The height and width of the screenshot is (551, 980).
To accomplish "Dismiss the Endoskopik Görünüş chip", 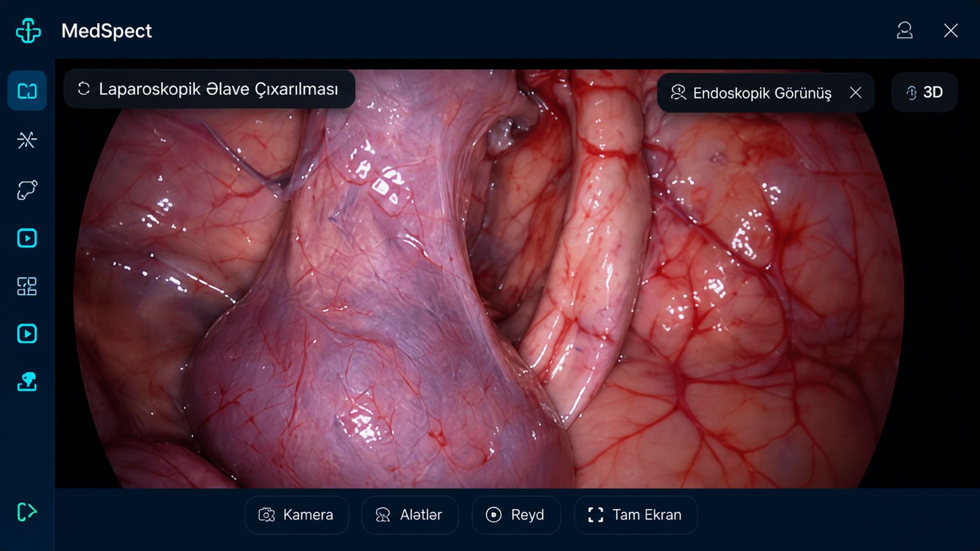I will (856, 92).
